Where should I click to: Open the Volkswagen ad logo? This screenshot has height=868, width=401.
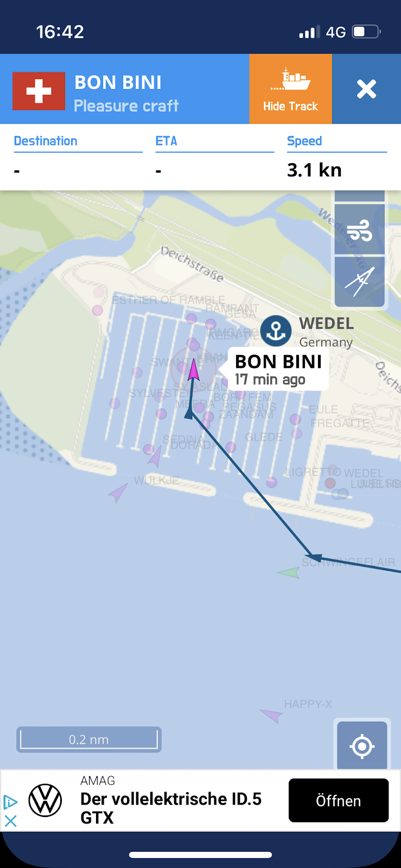tap(45, 800)
